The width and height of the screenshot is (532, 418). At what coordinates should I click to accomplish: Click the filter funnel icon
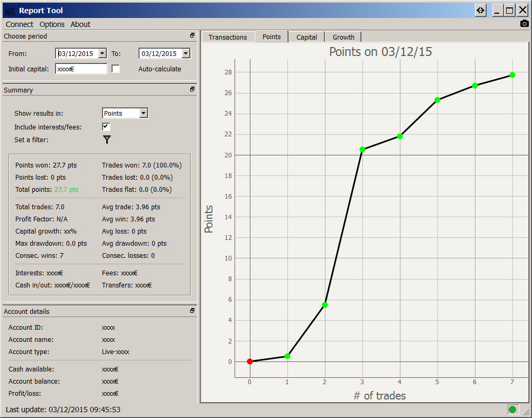[x=107, y=140]
